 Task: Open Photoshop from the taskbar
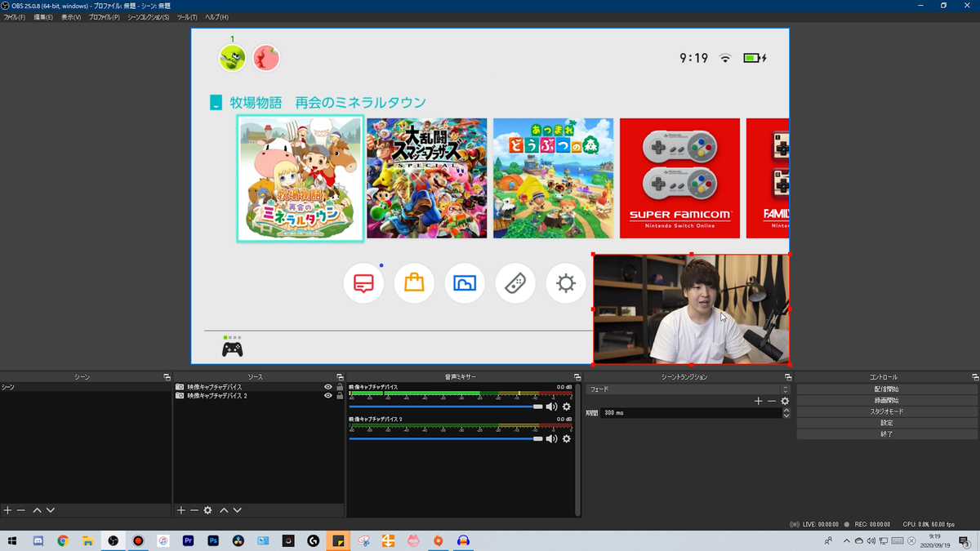pos(213,540)
